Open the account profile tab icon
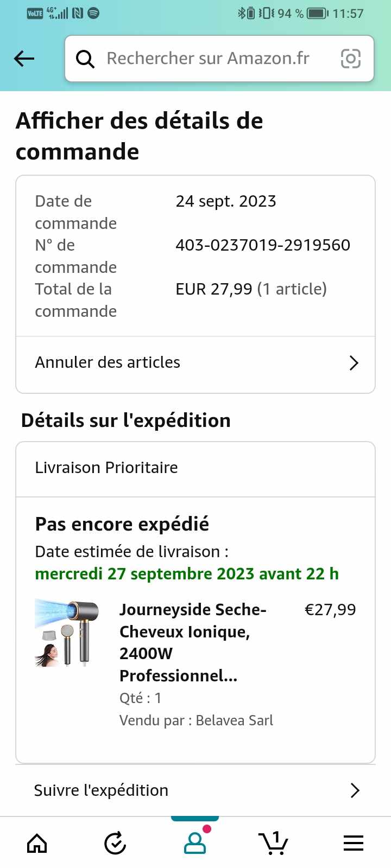 195,843
